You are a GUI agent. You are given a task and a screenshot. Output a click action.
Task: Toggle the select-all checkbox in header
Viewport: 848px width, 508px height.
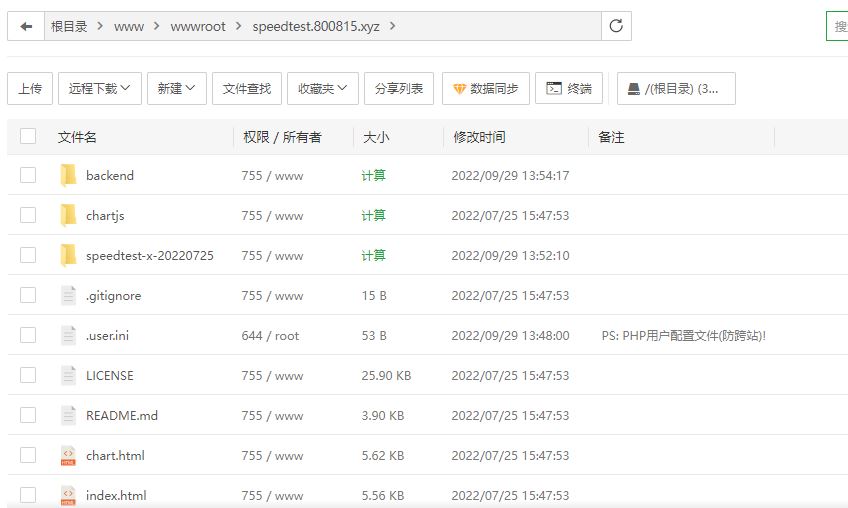coord(28,137)
